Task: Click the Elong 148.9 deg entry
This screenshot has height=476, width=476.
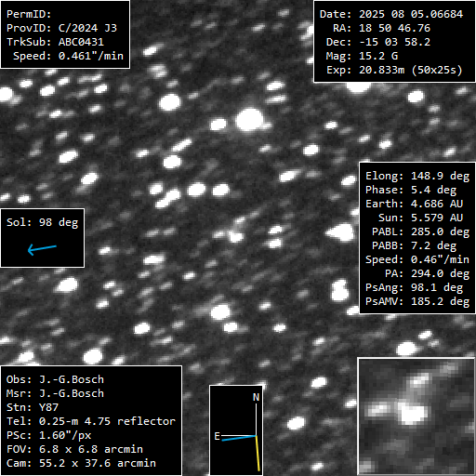Action: [x=417, y=176]
